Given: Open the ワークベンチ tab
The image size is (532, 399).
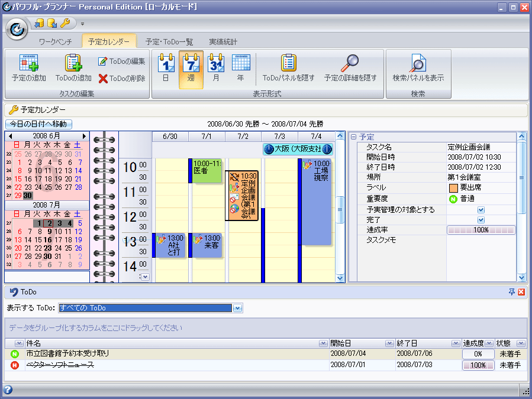Looking at the screenshot, I should pos(55,42).
